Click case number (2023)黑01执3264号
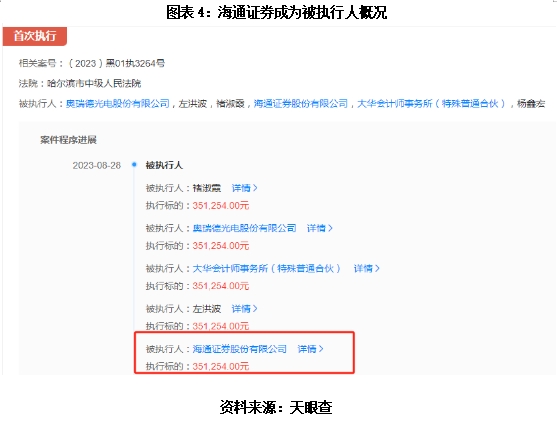The image size is (557, 421). click(x=116, y=64)
